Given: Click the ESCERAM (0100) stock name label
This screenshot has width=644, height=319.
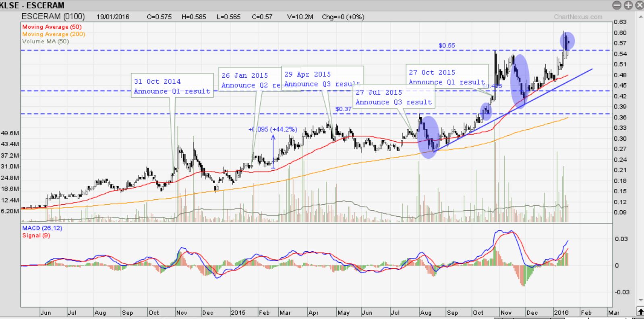Looking at the screenshot, I should point(53,17).
